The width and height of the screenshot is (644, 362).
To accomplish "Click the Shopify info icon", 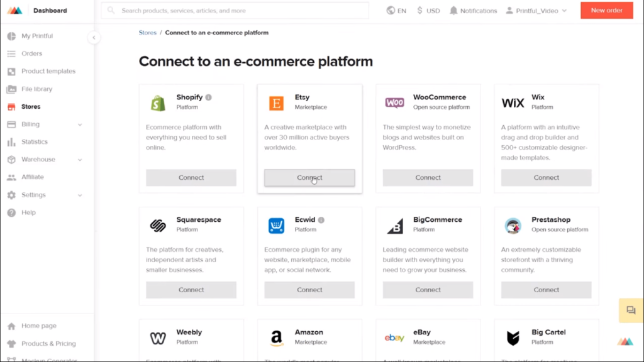I will point(209,97).
